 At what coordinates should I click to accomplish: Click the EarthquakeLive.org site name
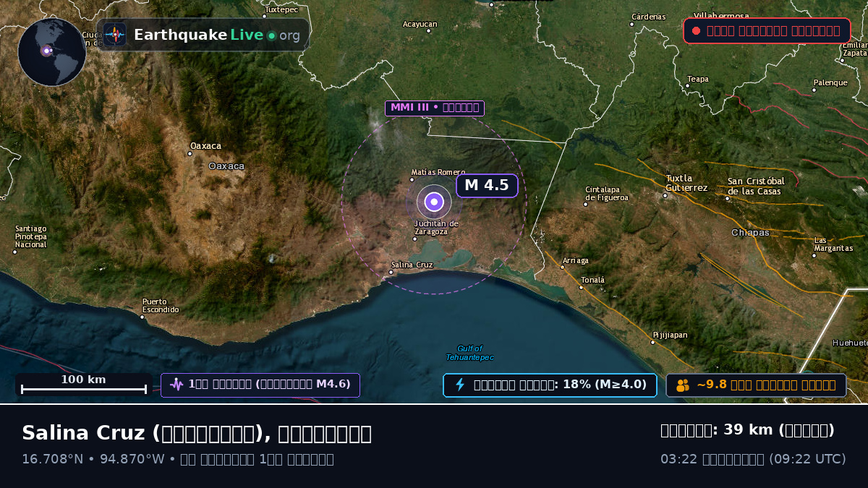point(217,35)
